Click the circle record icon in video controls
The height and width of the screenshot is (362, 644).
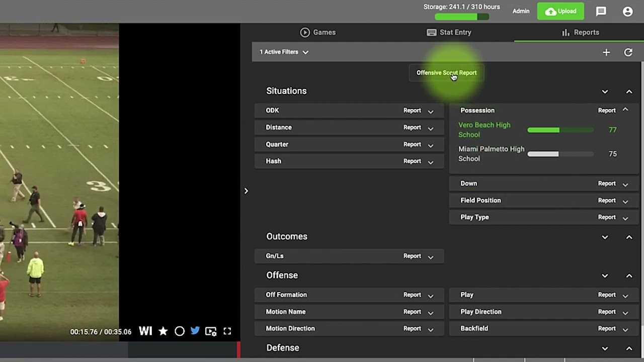tap(180, 331)
